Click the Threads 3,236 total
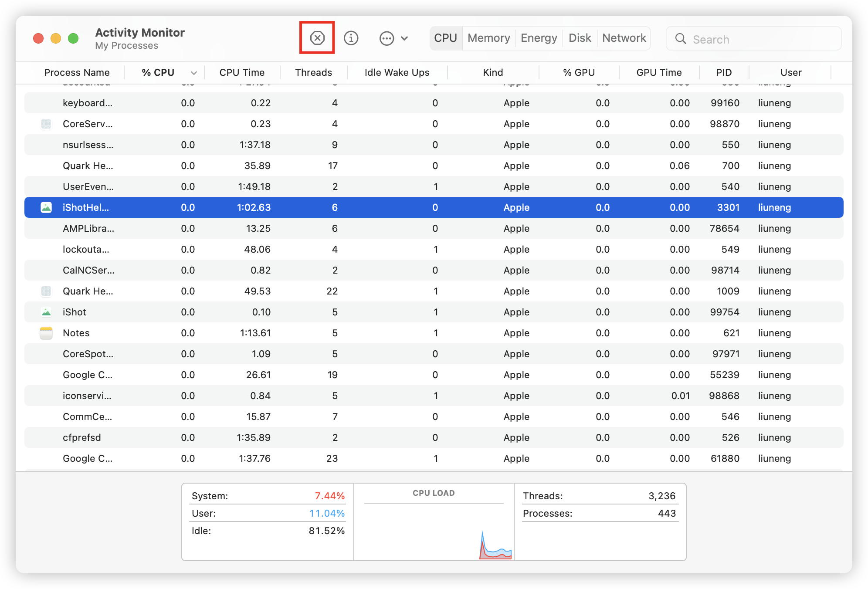 [662, 496]
